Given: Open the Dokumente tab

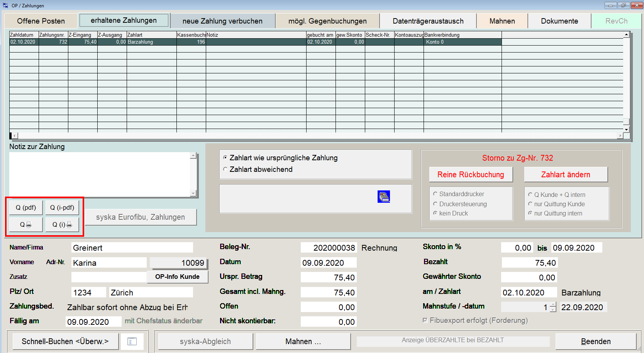Looking at the screenshot, I should (559, 21).
